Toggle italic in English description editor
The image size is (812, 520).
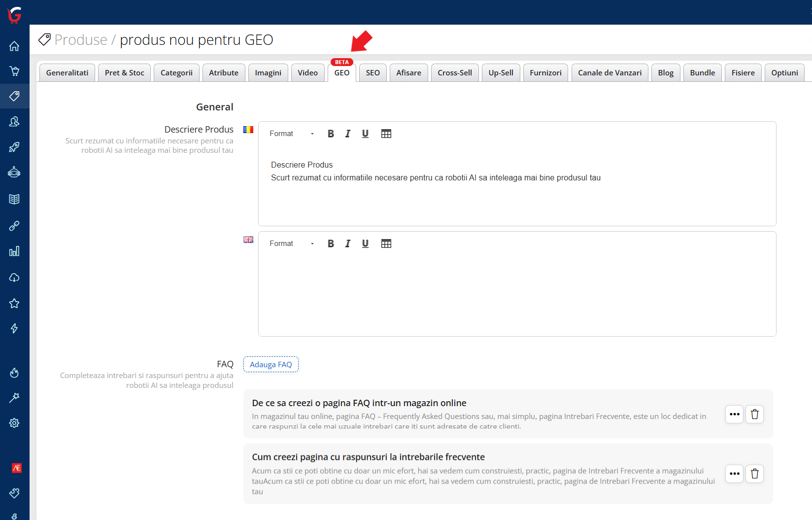click(348, 243)
